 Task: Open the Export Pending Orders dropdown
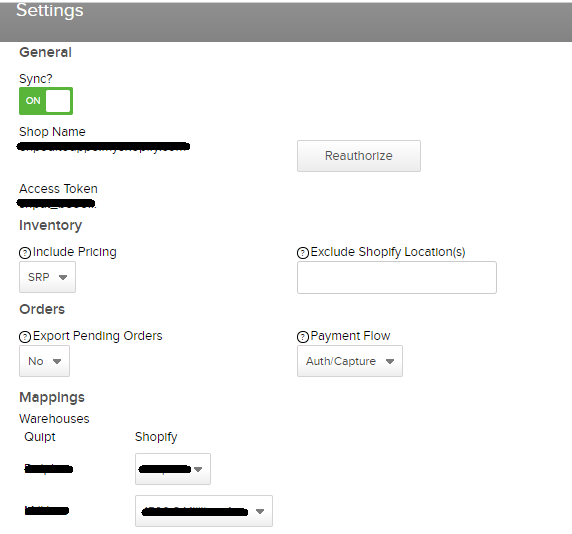[44, 361]
